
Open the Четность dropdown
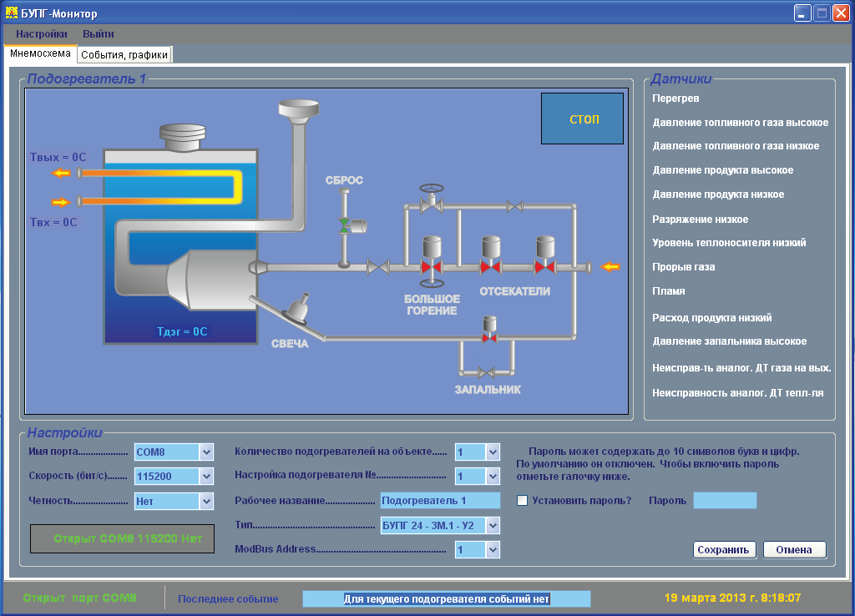click(206, 502)
